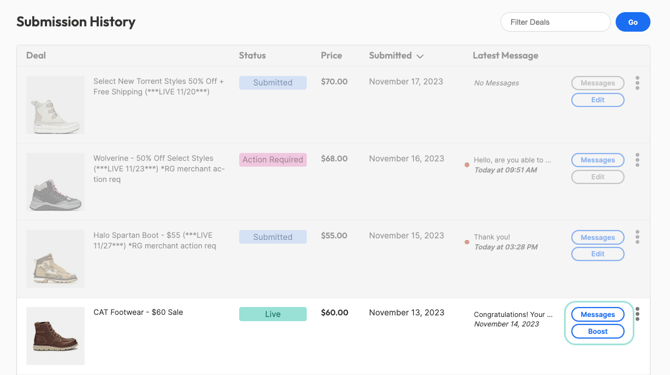670x375 pixels.
Task: Open Messages for Halo Spartan Boot deal
Action: click(x=597, y=237)
